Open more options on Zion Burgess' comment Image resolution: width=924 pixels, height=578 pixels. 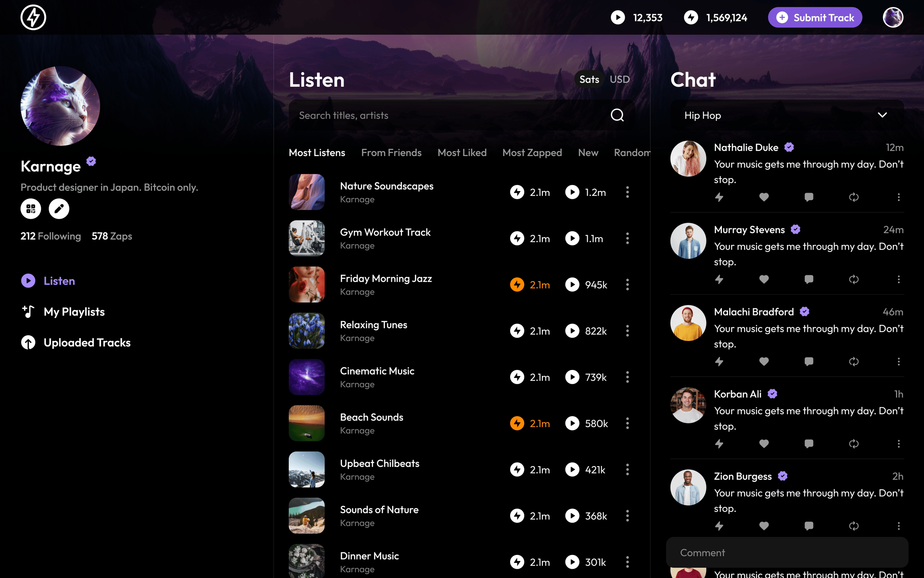coord(899,526)
